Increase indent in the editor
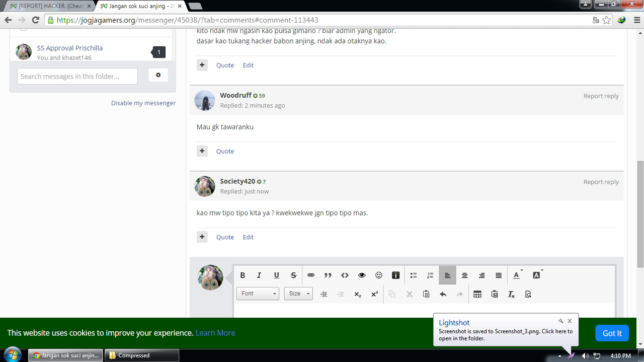This screenshot has height=362, width=644. click(x=324, y=294)
